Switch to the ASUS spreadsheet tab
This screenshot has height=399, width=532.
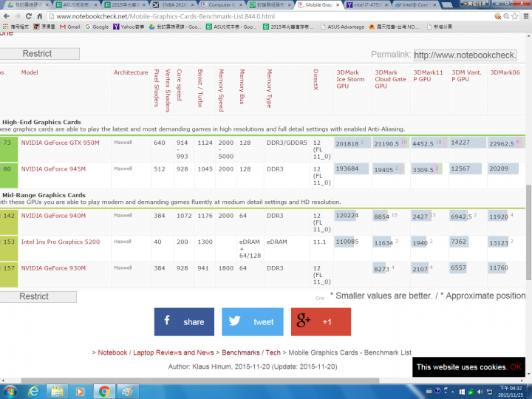coord(76,4)
